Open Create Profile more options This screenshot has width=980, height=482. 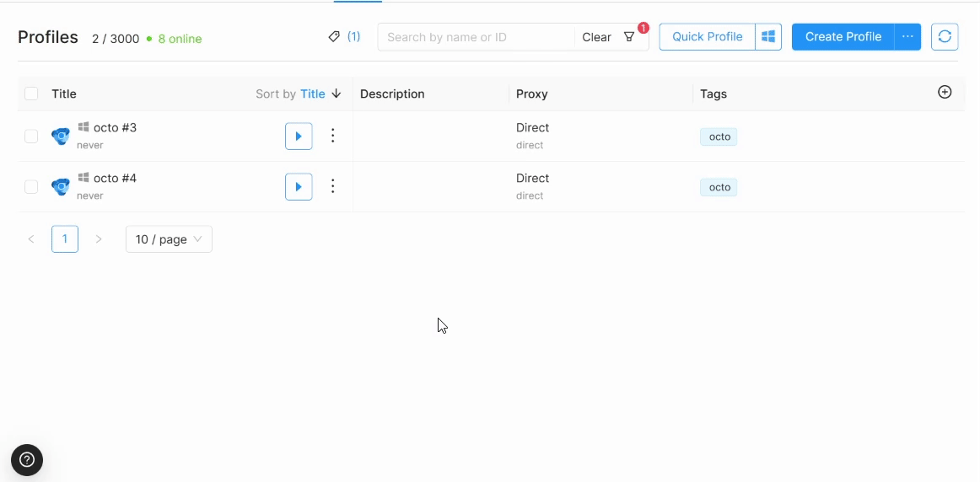[907, 37]
